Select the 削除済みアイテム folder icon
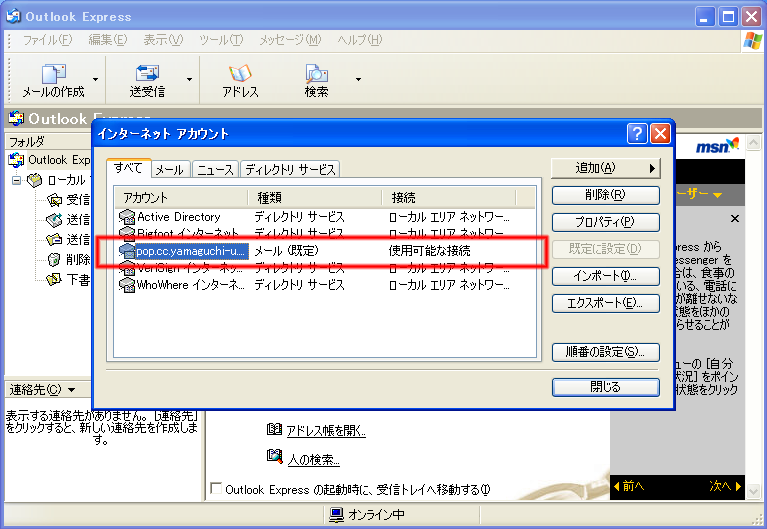 tap(54, 260)
